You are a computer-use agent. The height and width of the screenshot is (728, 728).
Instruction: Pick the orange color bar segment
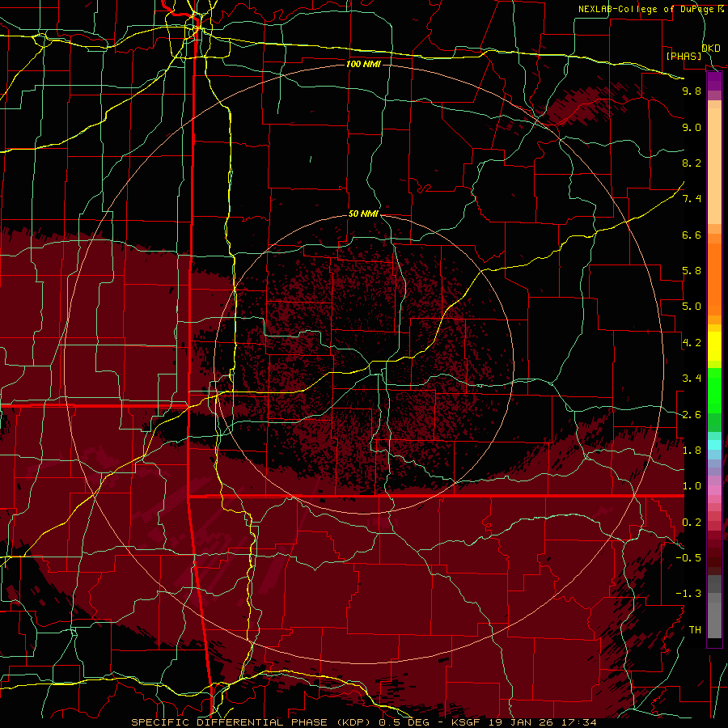714,278
